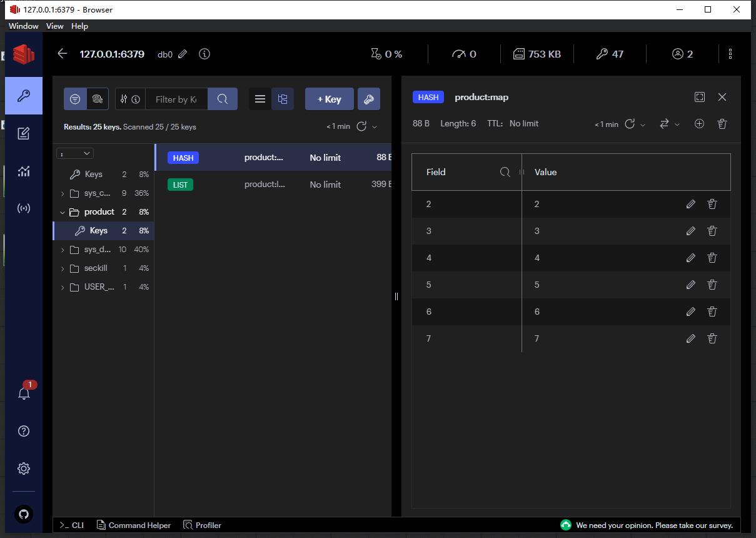This screenshot has width=756, height=538.
Task: Click the Filter by Key input field
Action: pyautogui.click(x=176, y=99)
